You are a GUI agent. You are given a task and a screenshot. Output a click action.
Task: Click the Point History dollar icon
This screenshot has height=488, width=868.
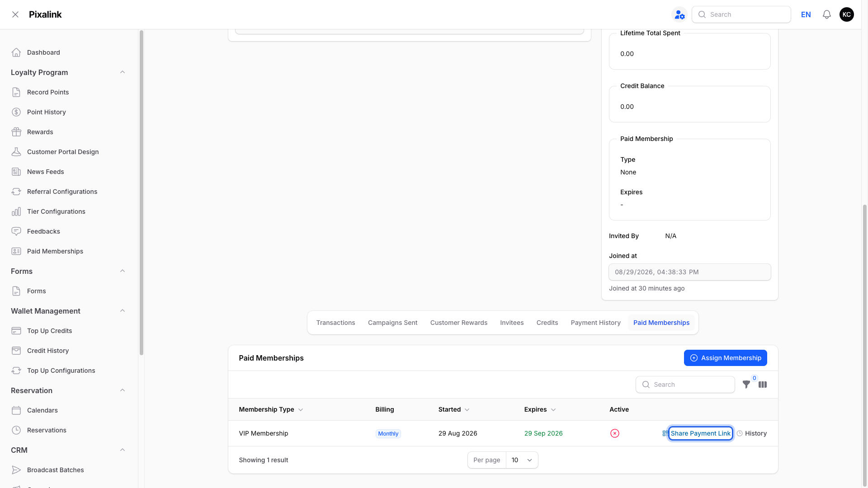tap(16, 112)
